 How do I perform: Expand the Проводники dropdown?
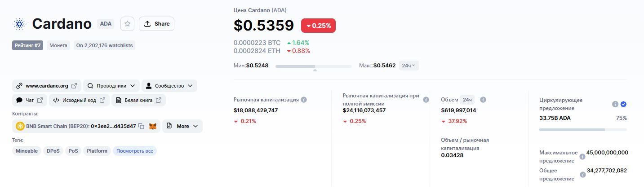click(x=111, y=86)
